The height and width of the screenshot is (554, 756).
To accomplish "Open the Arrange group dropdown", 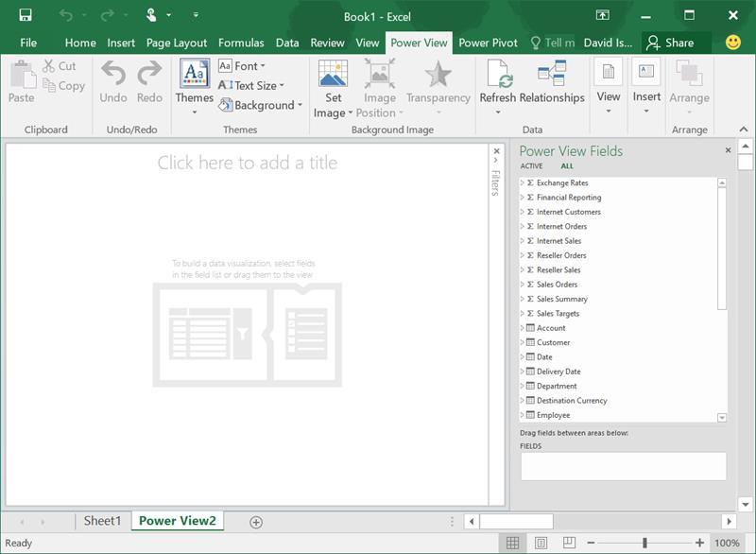I will tap(690, 87).
